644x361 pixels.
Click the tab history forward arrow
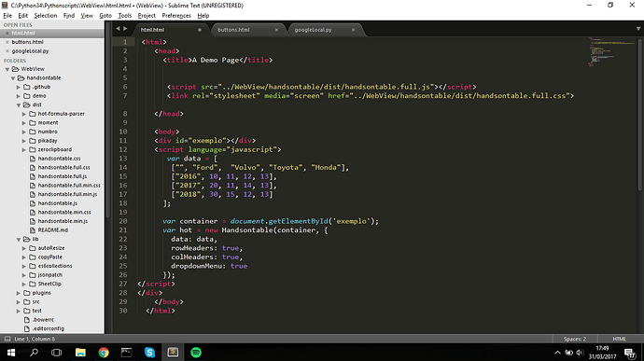pyautogui.click(x=125, y=29)
